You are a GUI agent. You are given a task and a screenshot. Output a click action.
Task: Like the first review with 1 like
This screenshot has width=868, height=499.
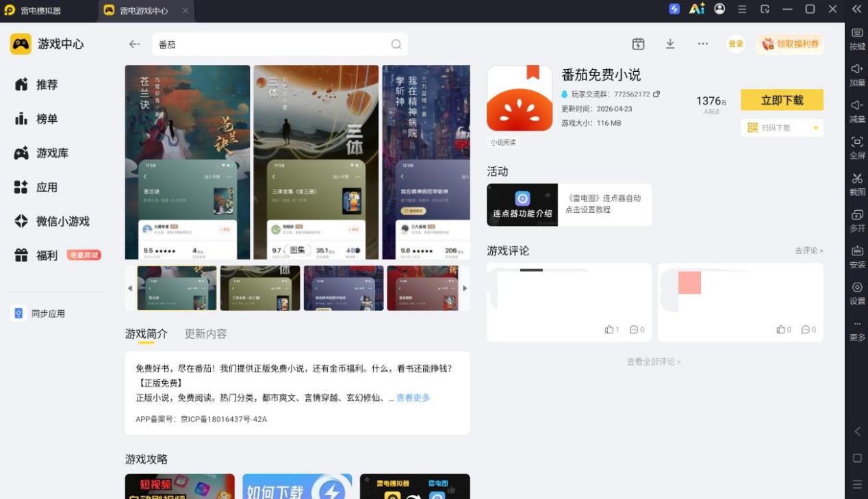coord(612,329)
